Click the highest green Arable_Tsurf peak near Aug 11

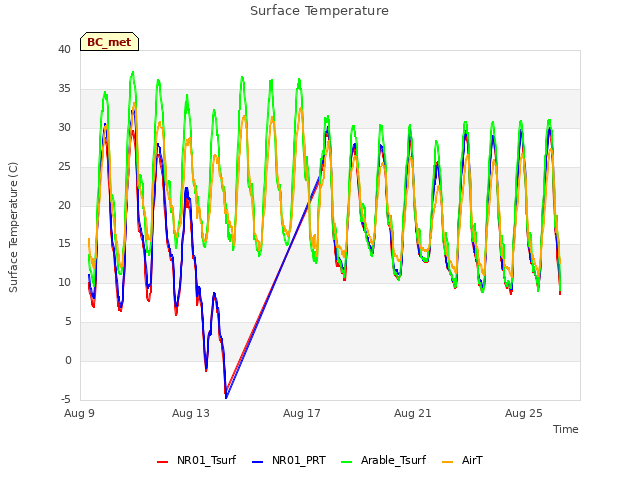[x=133, y=73]
